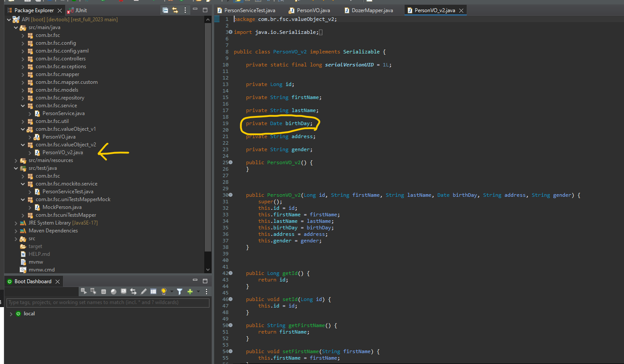Open Package Explorer view menu (three dots)
The height and width of the screenshot is (364, 624).
click(x=186, y=10)
